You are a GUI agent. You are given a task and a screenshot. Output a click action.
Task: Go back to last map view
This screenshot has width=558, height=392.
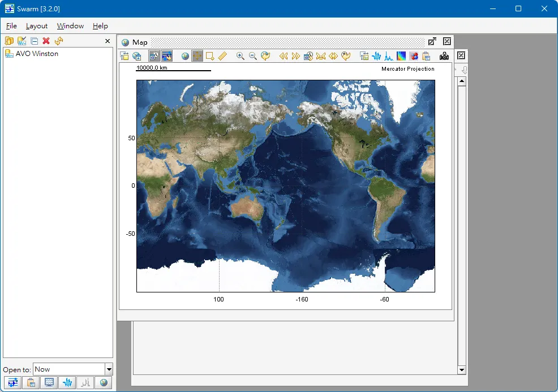[265, 56]
